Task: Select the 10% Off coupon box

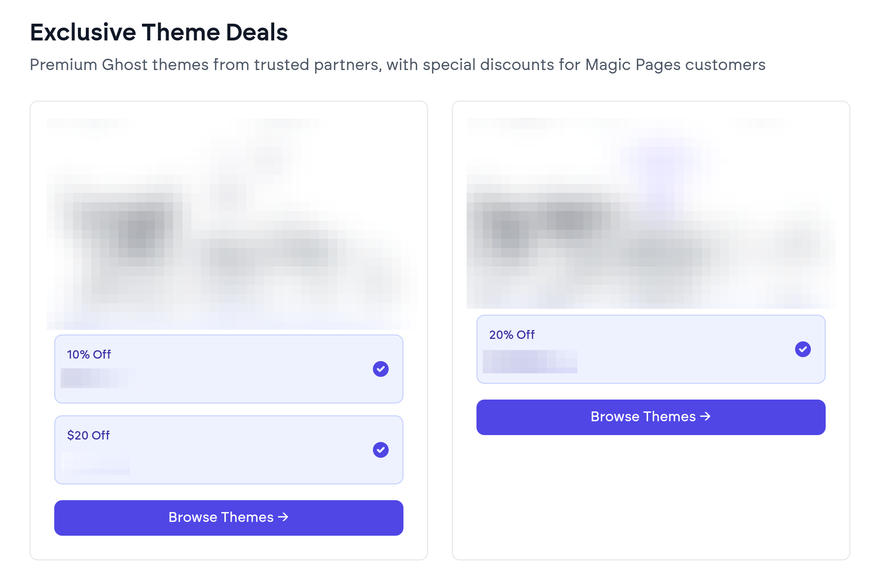Action: (228, 369)
